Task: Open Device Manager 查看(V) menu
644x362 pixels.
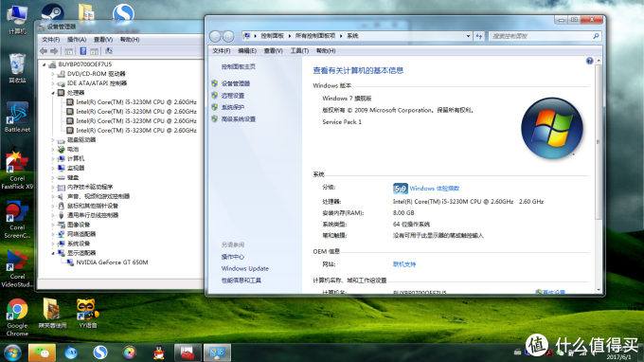Action: click(103, 40)
